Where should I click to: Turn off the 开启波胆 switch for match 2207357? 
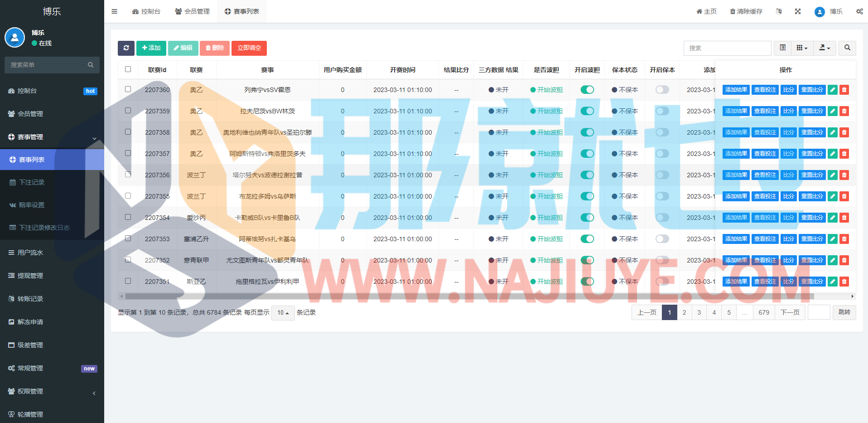587,154
